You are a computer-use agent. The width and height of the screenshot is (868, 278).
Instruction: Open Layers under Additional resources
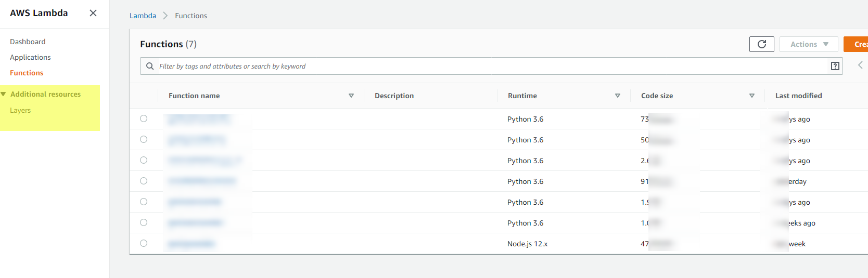[x=20, y=110]
